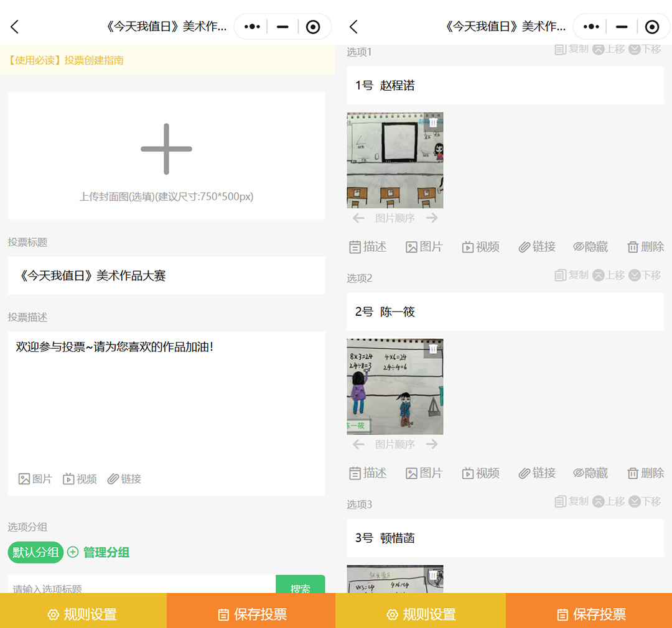The image size is (672, 628).
Task: Hide option 1 with 隐藏 toggle
Action: point(590,247)
